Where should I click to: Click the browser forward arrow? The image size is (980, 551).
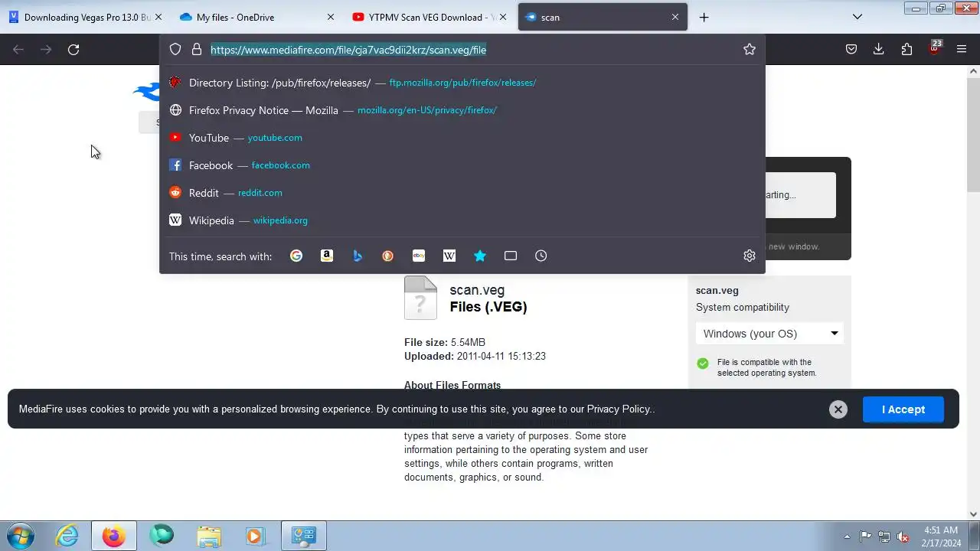pyautogui.click(x=46, y=49)
